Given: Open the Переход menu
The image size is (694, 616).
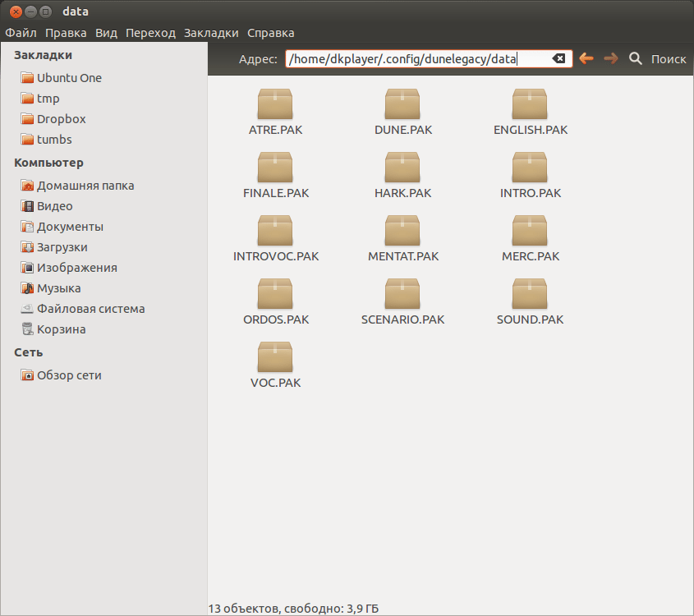Looking at the screenshot, I should tap(150, 33).
